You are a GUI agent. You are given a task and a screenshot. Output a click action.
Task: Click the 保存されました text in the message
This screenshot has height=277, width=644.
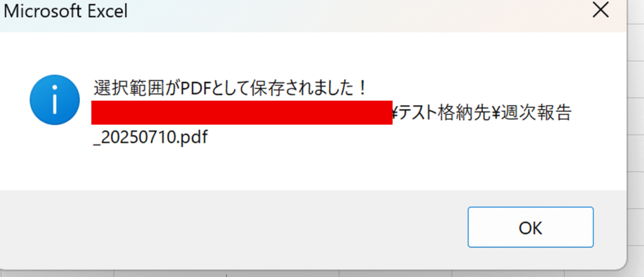click(301, 89)
